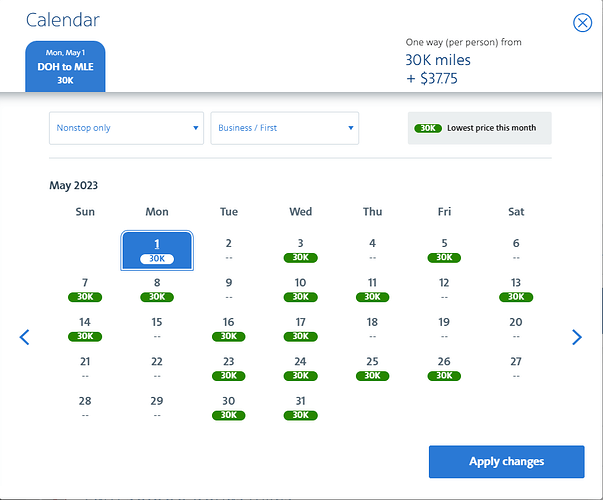Viewport: 603px width, 500px height.
Task: Pick Saturday May 13 date
Action: pos(516,289)
